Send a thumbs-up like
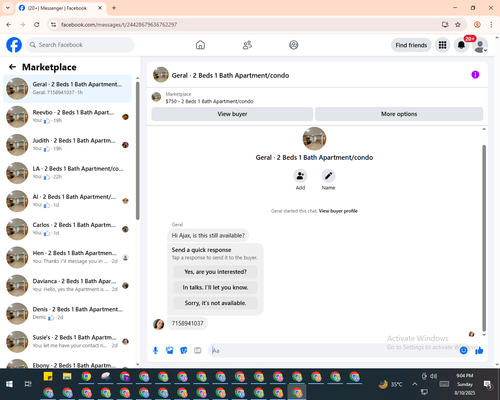 (479, 350)
